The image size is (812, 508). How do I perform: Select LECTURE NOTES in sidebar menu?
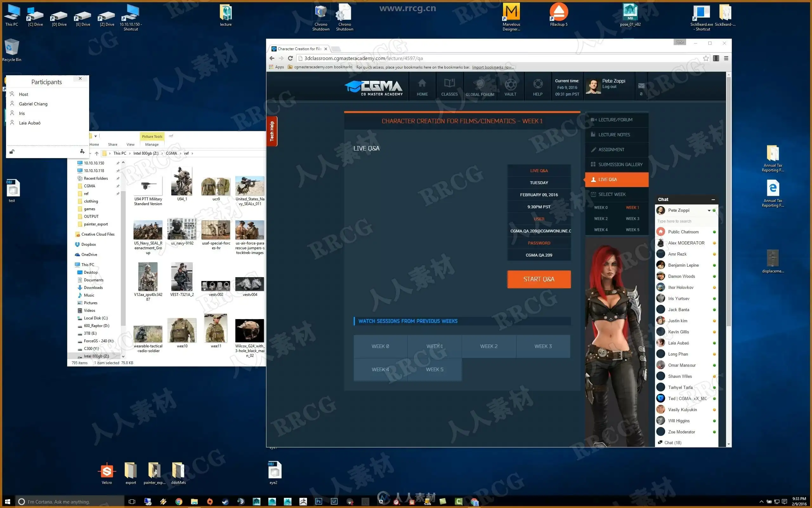tap(617, 135)
